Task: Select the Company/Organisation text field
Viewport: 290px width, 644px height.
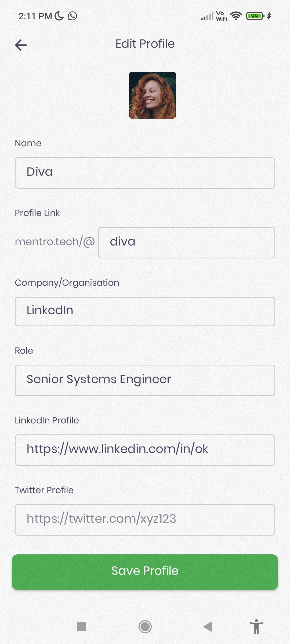Action: tap(145, 311)
